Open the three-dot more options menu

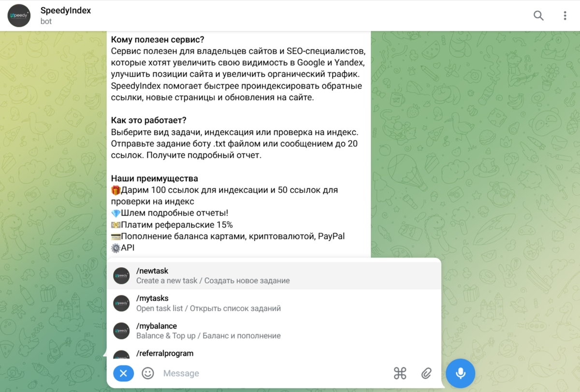click(565, 15)
